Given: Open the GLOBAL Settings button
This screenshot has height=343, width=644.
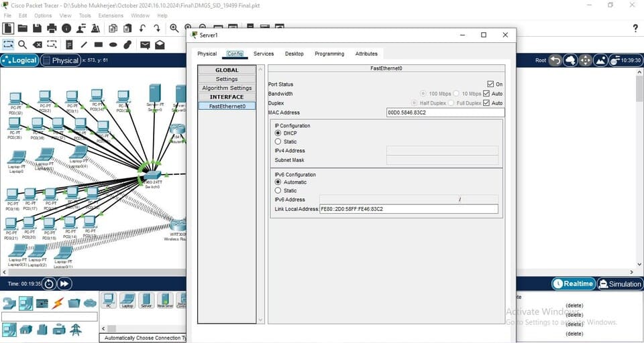Looking at the screenshot, I should point(227,79).
